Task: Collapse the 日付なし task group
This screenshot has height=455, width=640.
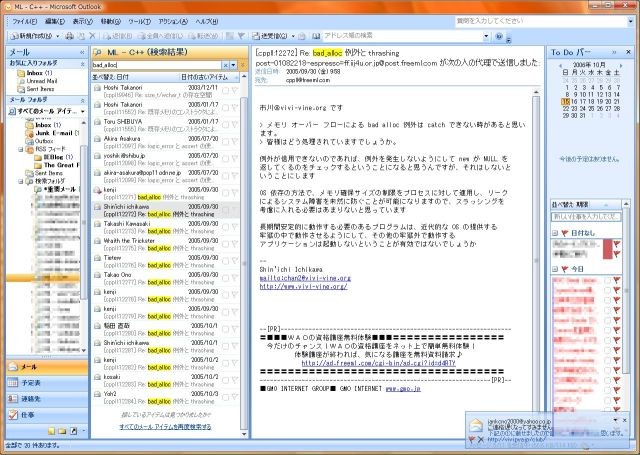Action: coord(555,233)
